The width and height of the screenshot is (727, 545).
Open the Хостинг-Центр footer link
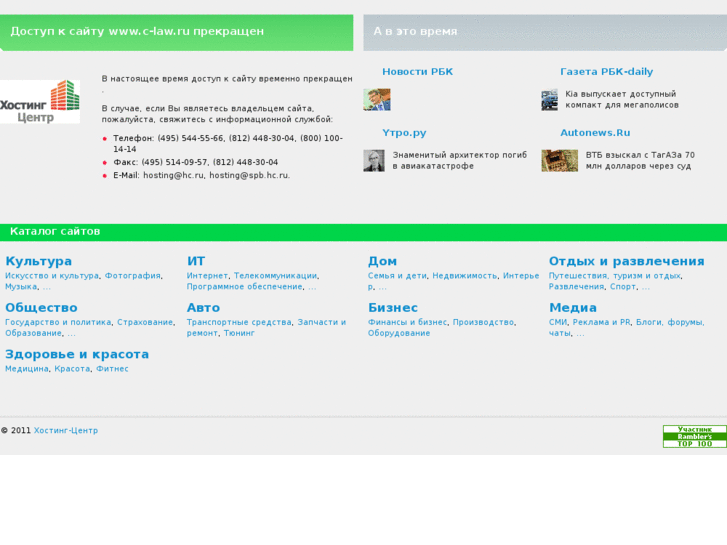pyautogui.click(x=66, y=430)
